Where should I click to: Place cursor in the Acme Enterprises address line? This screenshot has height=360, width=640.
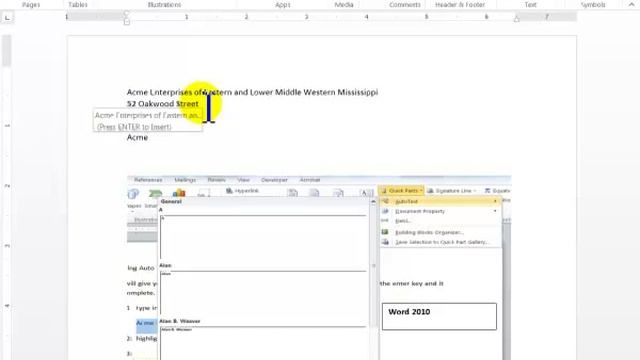(252, 92)
